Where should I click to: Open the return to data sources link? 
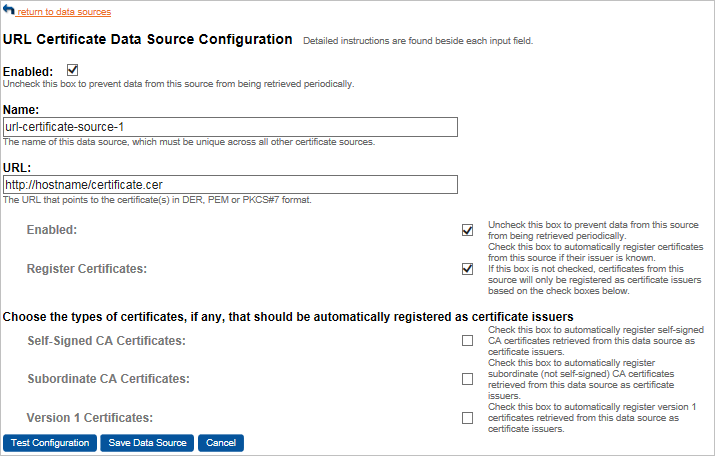(x=64, y=12)
